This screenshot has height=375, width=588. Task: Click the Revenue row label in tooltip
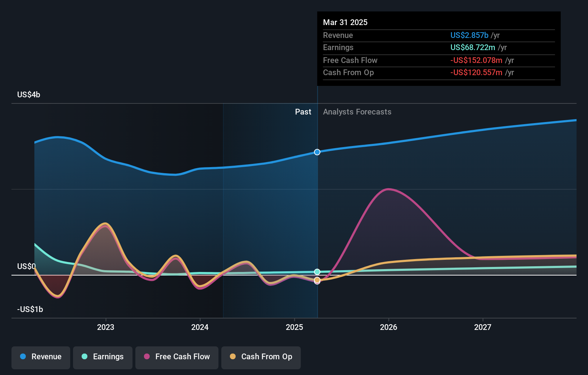[338, 35]
